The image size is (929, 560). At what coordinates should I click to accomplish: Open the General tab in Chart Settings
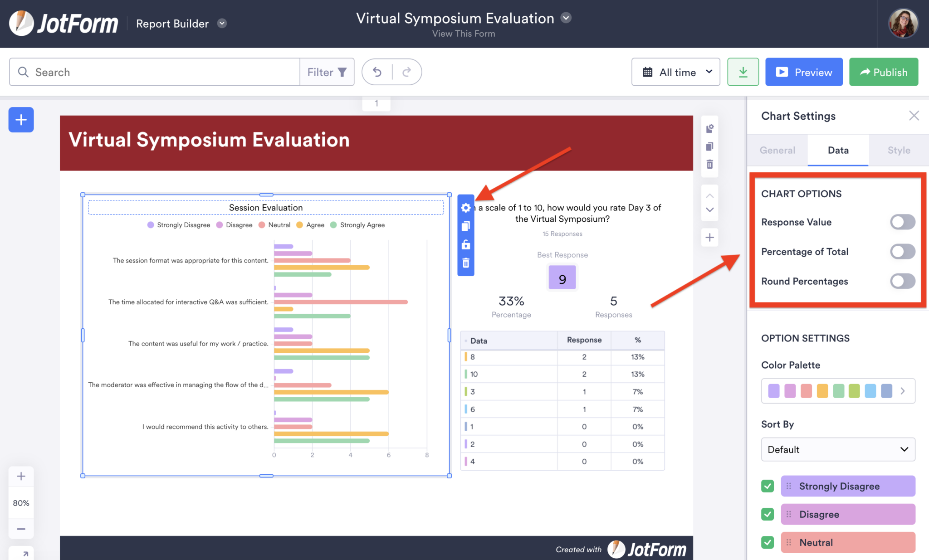777,150
